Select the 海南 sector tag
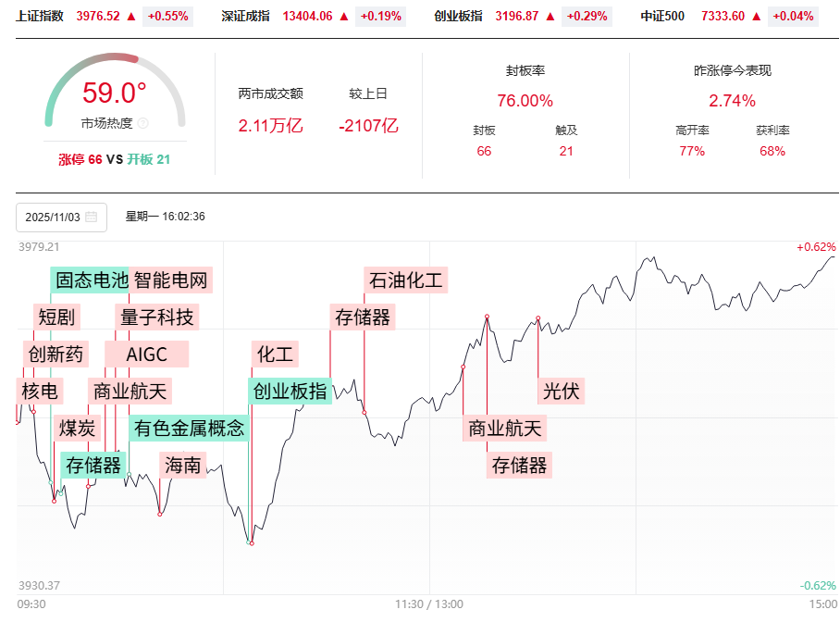Viewport: 840px width, 622px height. (182, 466)
